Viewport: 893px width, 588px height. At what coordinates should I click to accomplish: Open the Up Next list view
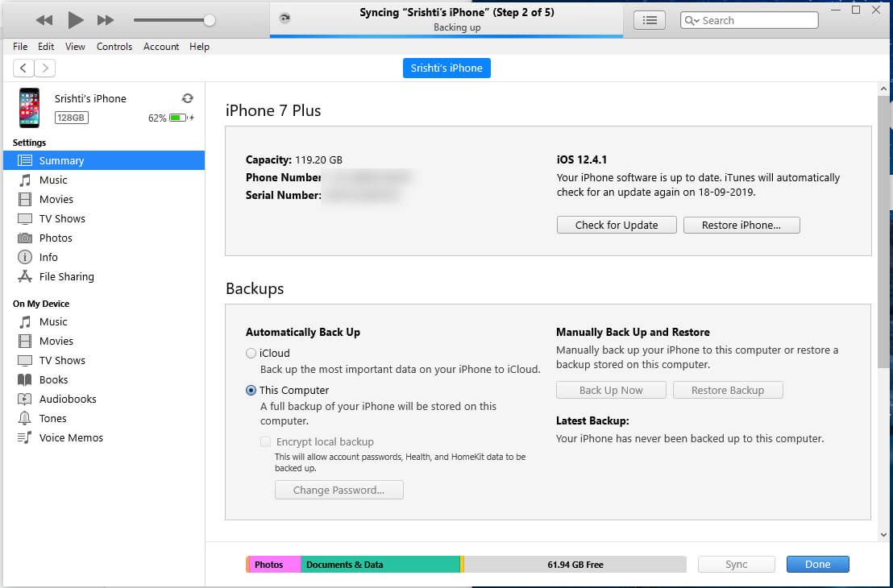tap(650, 19)
